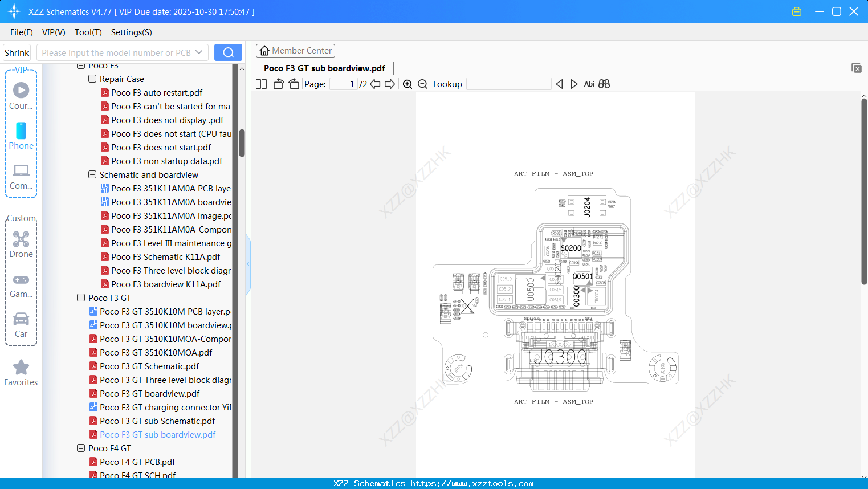Switch to two-page view mode
This screenshot has height=489, width=868.
pyautogui.click(x=261, y=84)
